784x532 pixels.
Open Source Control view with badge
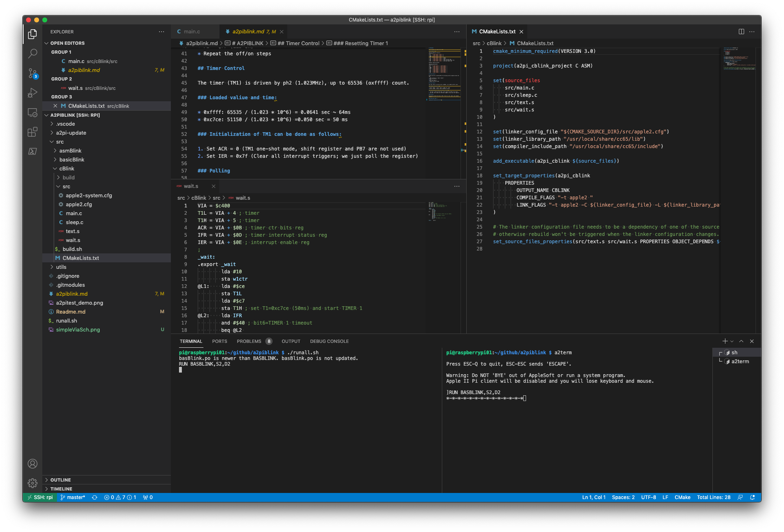pos(33,73)
